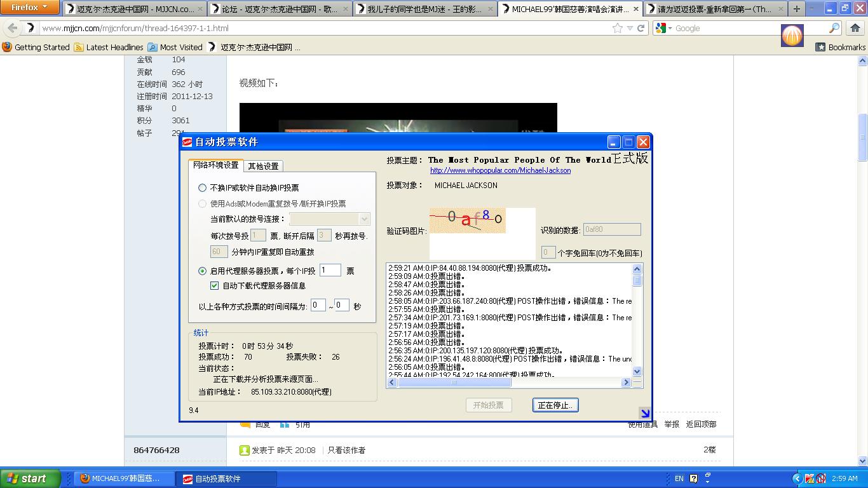Open the whopopular.com Michael-Jackson link
Screen dimensions: 868x488
click(500, 170)
